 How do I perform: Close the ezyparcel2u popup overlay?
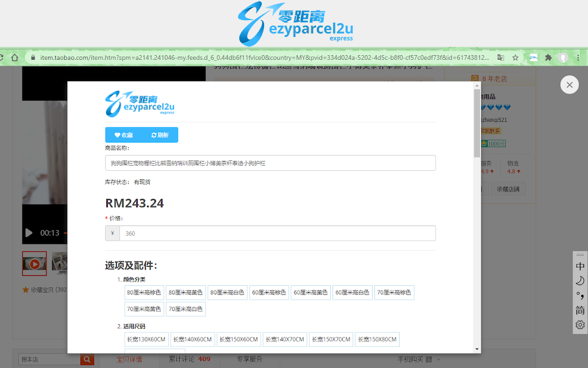point(569,85)
